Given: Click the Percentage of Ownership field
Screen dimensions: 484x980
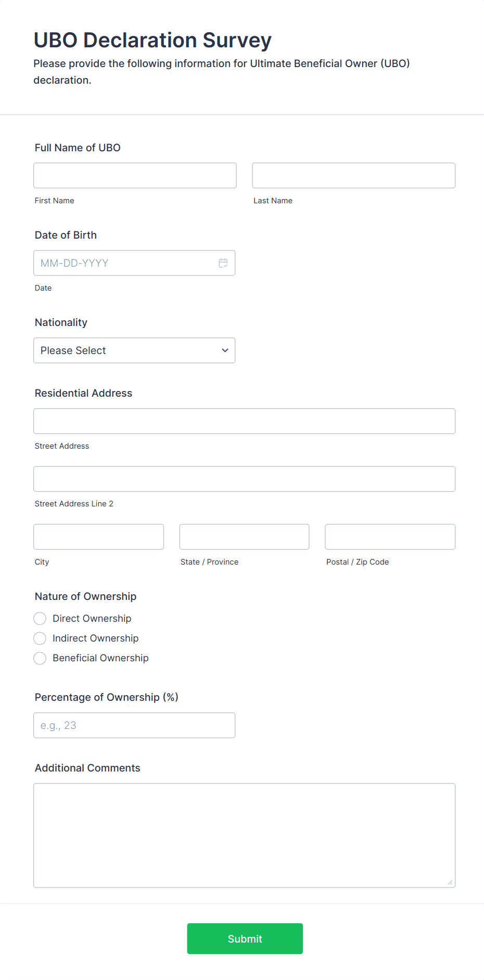Looking at the screenshot, I should click(134, 725).
